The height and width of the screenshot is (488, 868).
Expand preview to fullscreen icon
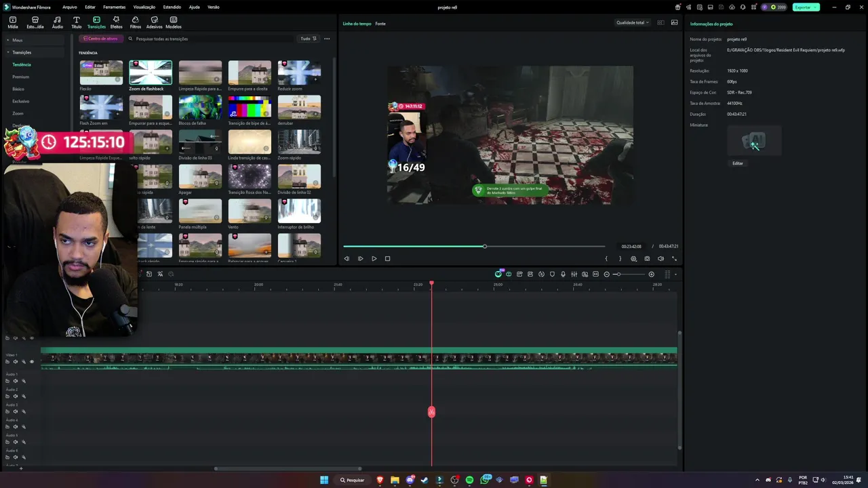pyautogui.click(x=674, y=258)
